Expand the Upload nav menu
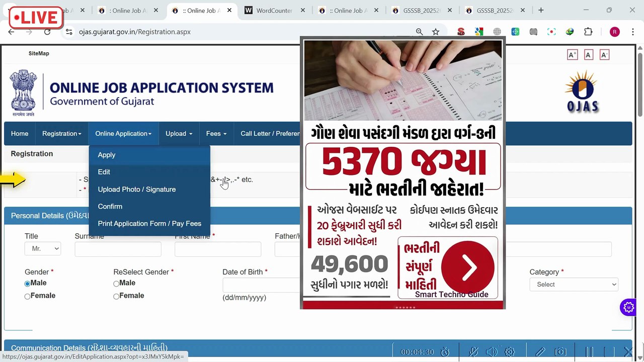Image resolution: width=644 pixels, height=362 pixels. pyautogui.click(x=179, y=134)
